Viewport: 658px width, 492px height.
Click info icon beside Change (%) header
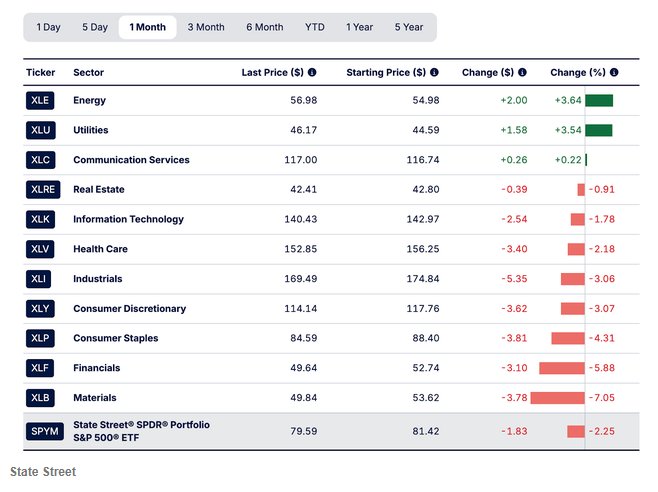tap(616, 72)
